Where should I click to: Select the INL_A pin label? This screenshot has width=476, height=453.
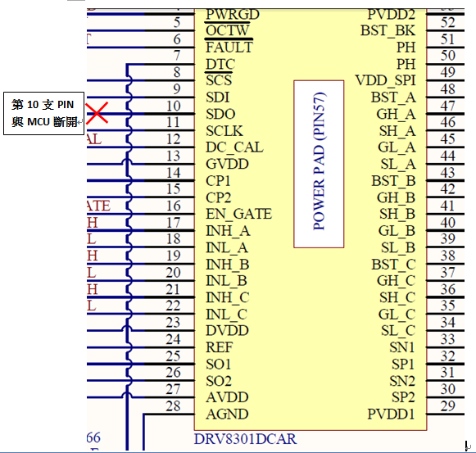coord(227,247)
